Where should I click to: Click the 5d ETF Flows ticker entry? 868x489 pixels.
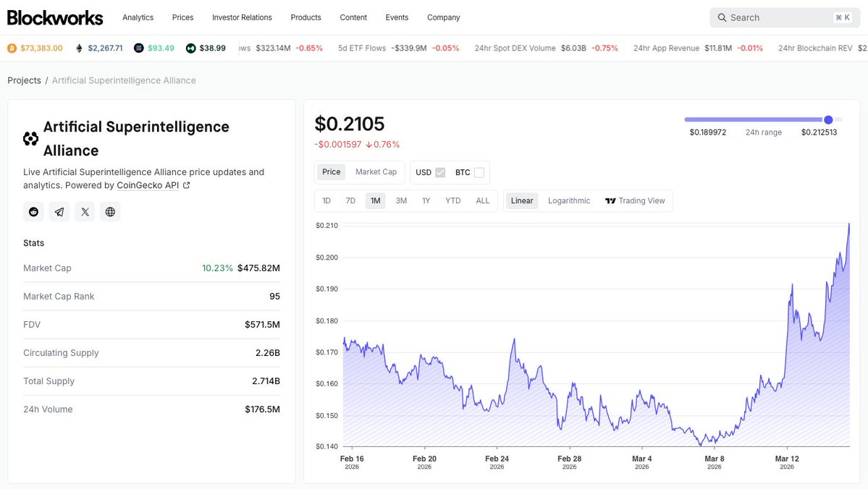coord(399,48)
